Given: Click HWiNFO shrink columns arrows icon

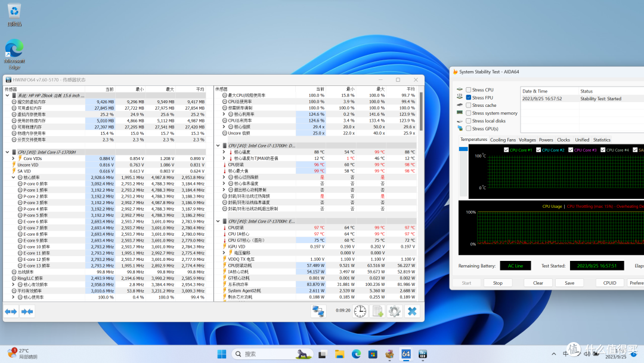Looking at the screenshot, I should (x=27, y=312).
